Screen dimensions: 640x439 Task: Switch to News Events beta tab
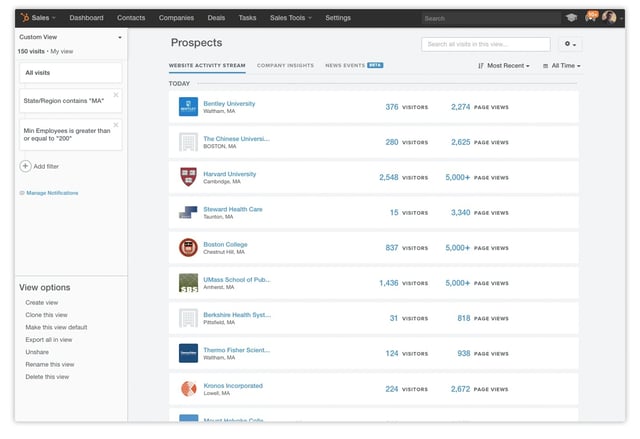coord(354,65)
